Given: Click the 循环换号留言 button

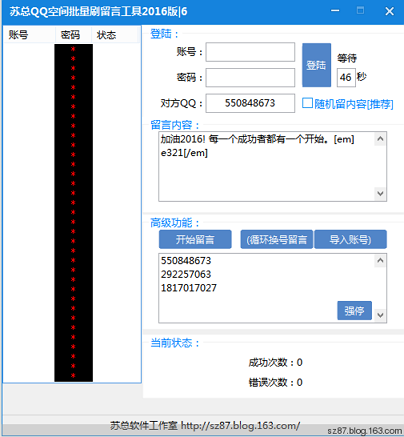Looking at the screenshot, I should click(277, 239).
